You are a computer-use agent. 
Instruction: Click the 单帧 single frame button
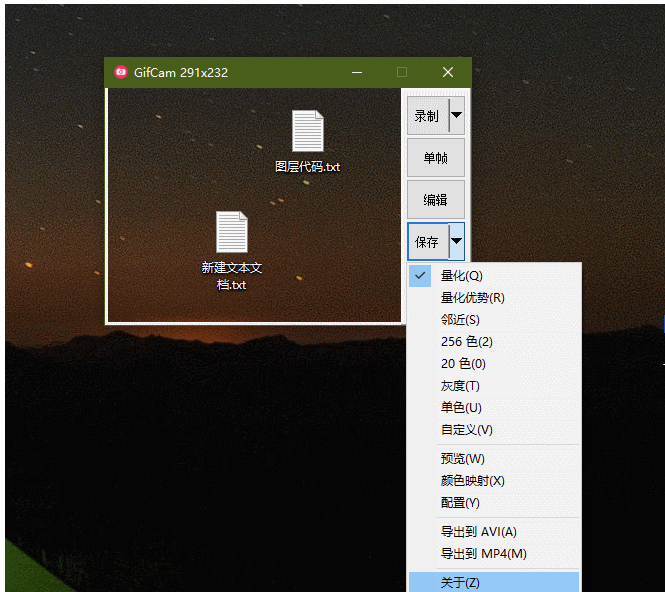tap(436, 157)
